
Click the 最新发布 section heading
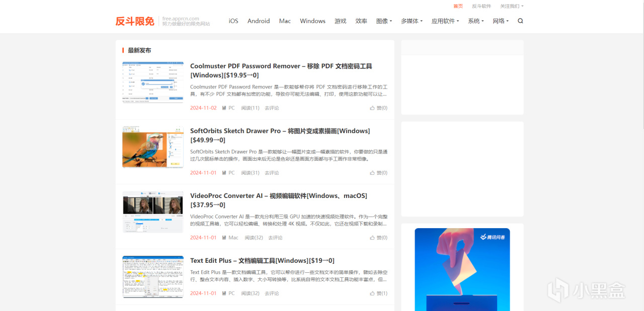(x=139, y=50)
